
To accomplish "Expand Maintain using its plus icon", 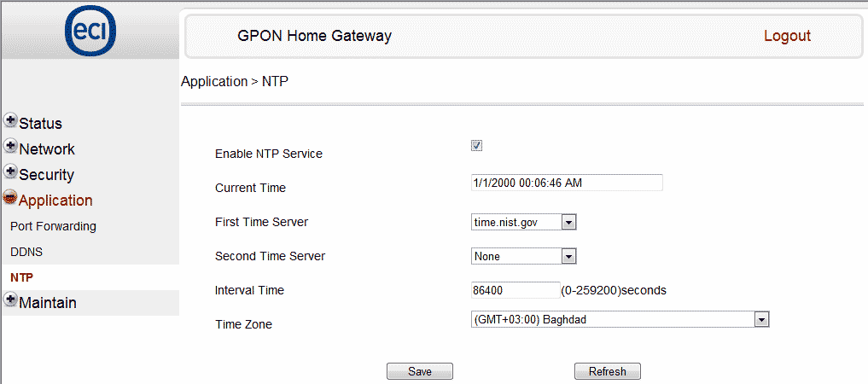I will tap(10, 300).
